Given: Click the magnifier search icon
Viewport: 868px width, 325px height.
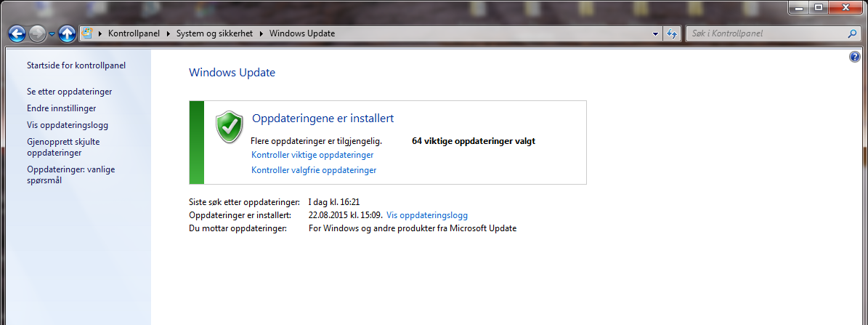Looking at the screenshot, I should click(852, 33).
